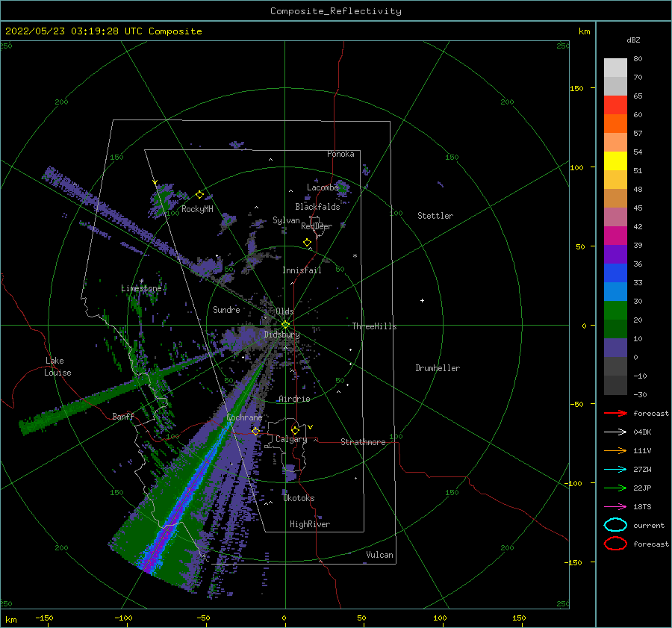672x628 pixels.
Task: Click the cyan current ellipse legend icon
Action: (615, 525)
